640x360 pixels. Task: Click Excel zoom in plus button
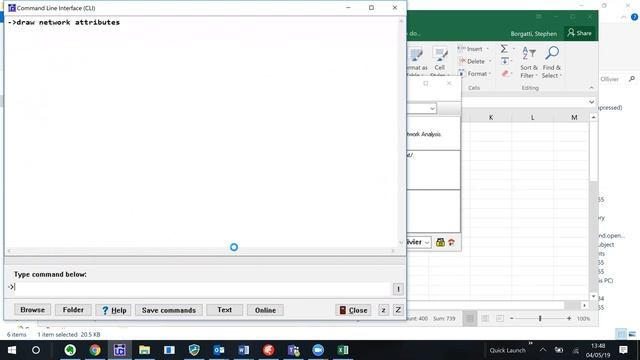(x=569, y=318)
